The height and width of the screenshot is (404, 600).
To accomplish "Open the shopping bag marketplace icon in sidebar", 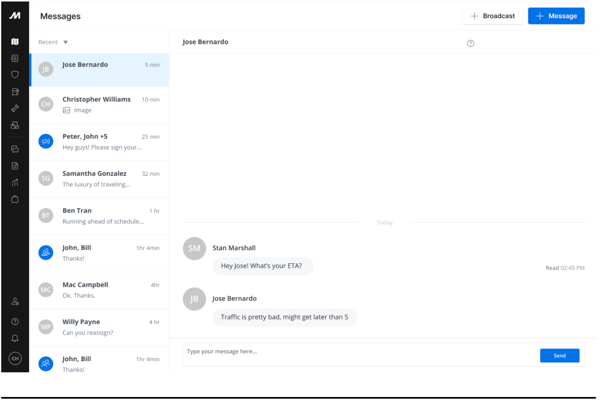I will tap(15, 199).
